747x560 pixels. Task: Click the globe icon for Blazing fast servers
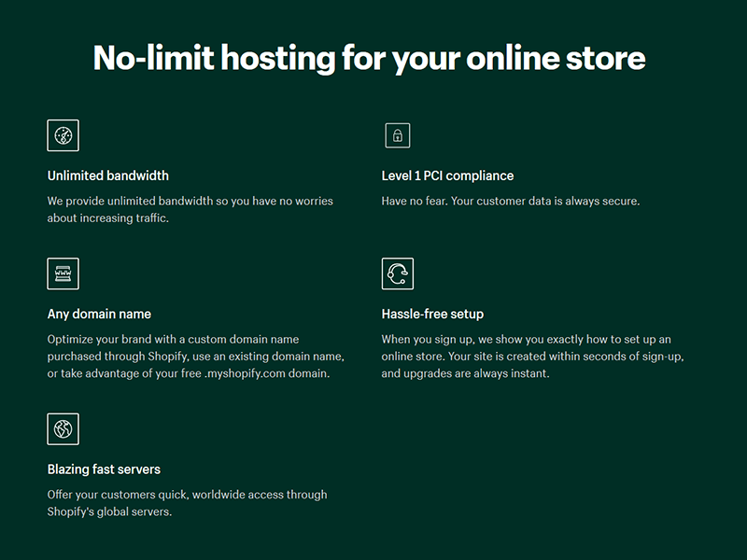63,429
